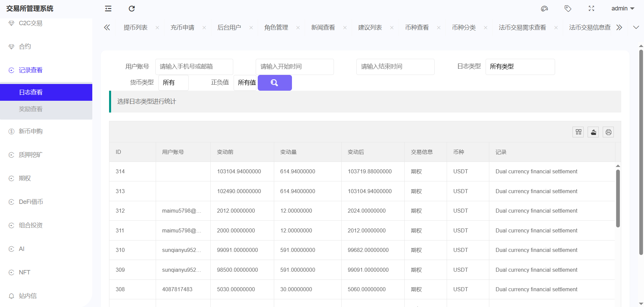Click the purple search button
This screenshot has width=644, height=307.
pos(275,83)
